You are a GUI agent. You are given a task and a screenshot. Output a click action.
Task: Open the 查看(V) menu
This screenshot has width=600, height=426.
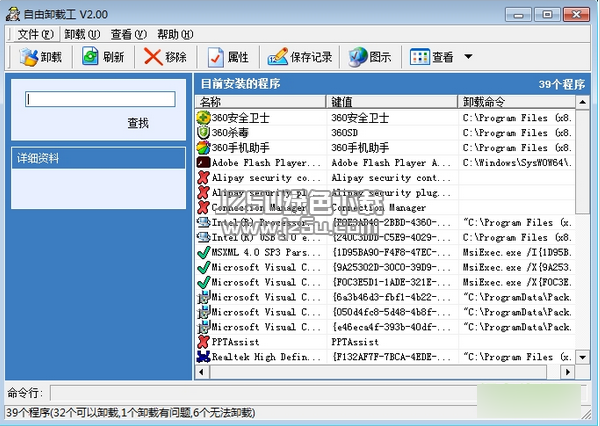click(x=129, y=34)
